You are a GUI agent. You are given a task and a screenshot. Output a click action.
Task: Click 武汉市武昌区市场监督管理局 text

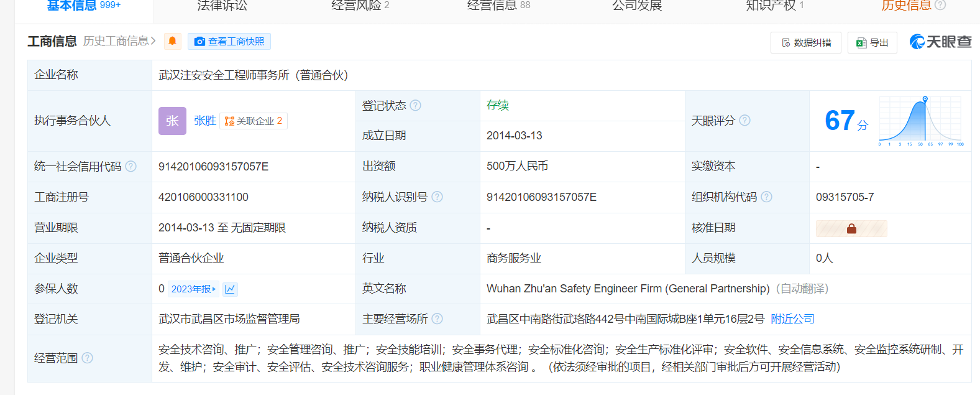[x=229, y=319]
